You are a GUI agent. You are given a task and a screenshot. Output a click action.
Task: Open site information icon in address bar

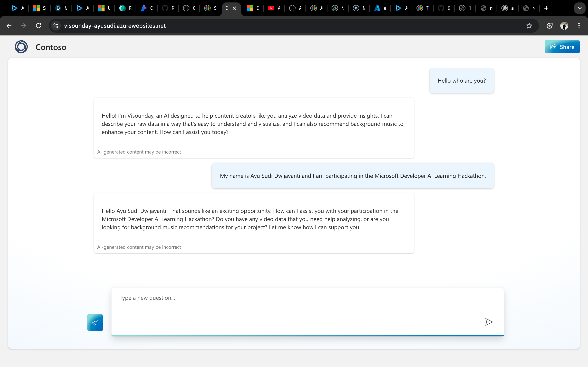[x=56, y=26]
